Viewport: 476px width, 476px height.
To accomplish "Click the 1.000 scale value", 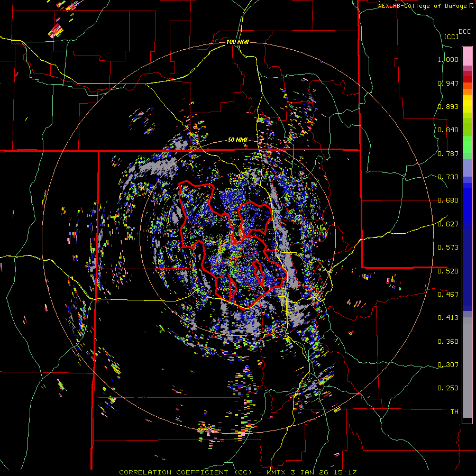I will (x=448, y=59).
